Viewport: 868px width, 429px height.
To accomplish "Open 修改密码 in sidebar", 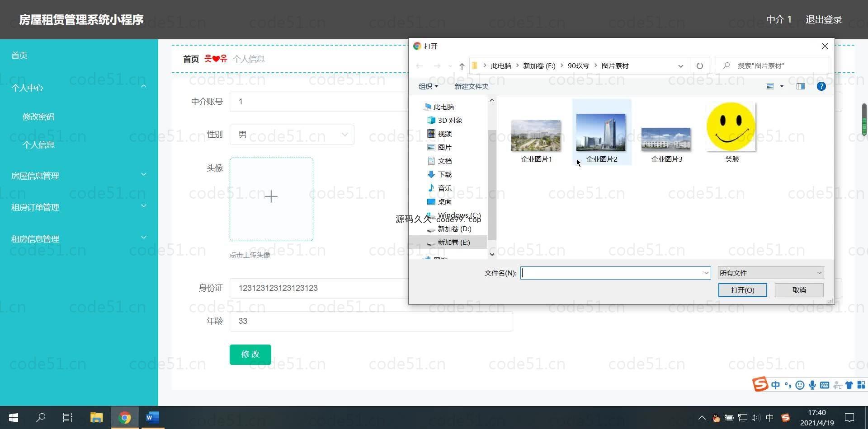I will click(38, 117).
